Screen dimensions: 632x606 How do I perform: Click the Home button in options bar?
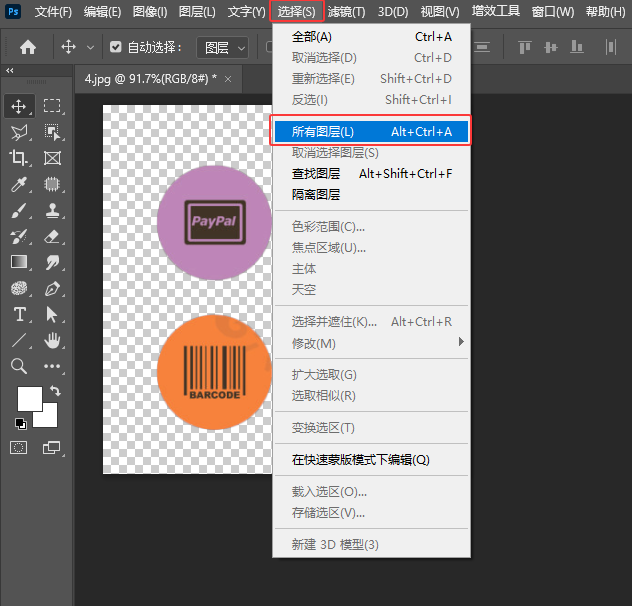[28, 47]
